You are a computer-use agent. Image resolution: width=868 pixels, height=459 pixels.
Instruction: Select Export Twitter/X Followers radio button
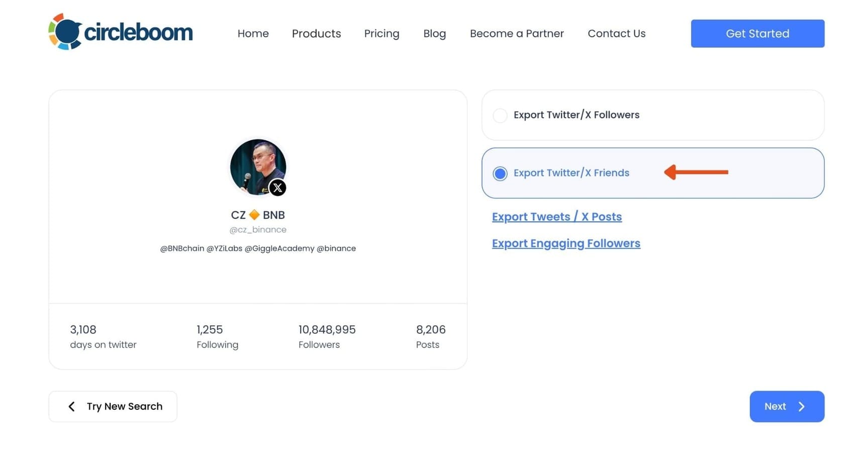pyautogui.click(x=500, y=116)
